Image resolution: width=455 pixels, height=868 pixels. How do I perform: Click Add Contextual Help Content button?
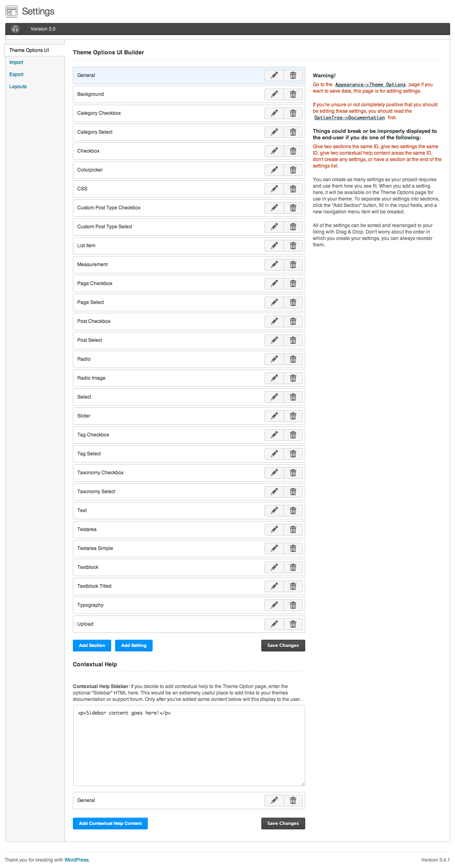pyautogui.click(x=110, y=823)
